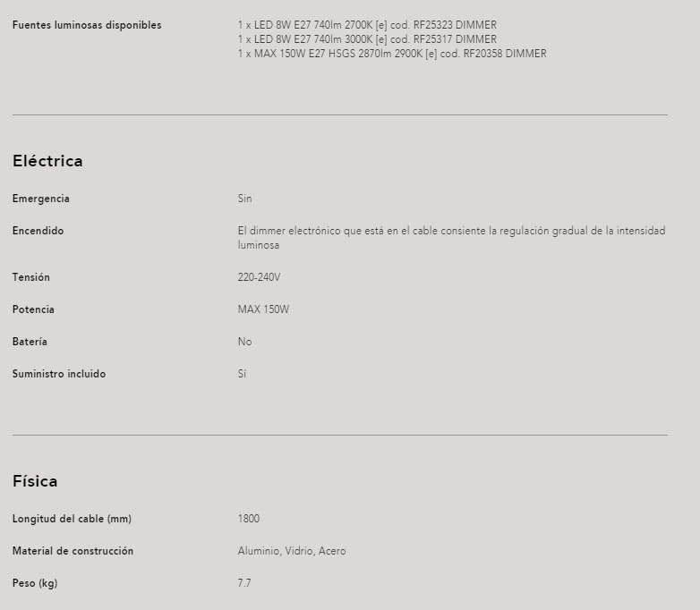Image resolution: width=700 pixels, height=610 pixels.
Task: Select the RF25323 LED light source line
Action: (367, 25)
